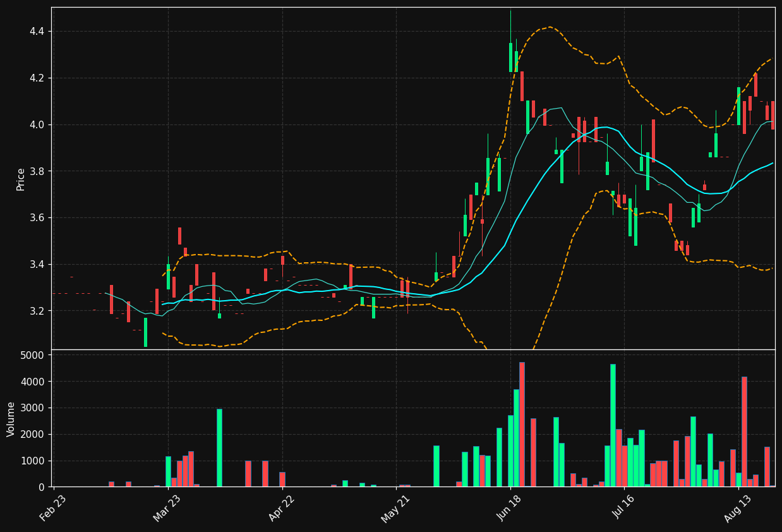The width and height of the screenshot is (782, 532).
Task: Select the Aug 13 x-axis label
Action: click(738, 509)
